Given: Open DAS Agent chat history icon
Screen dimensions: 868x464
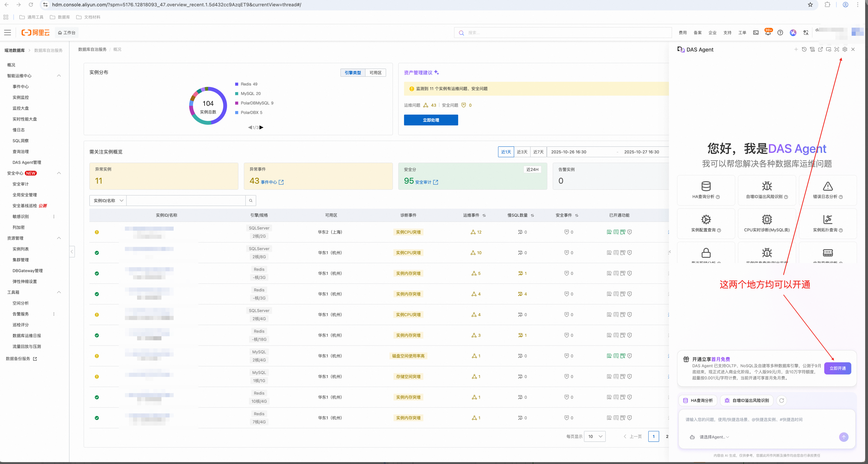Looking at the screenshot, I should [x=804, y=50].
